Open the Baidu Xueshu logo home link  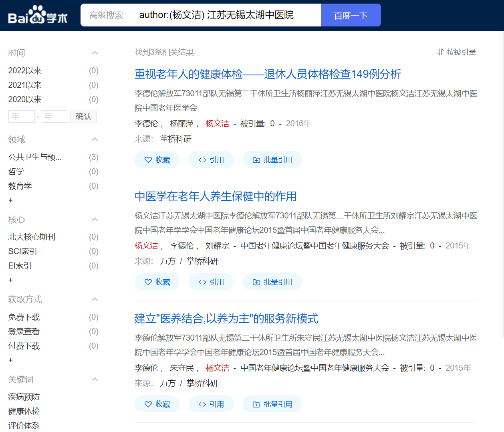point(38,15)
